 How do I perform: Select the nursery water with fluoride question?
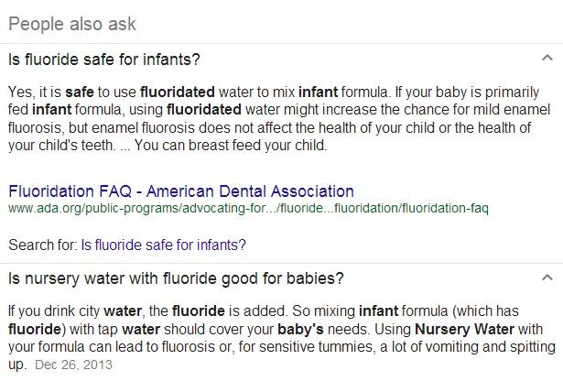tap(176, 278)
